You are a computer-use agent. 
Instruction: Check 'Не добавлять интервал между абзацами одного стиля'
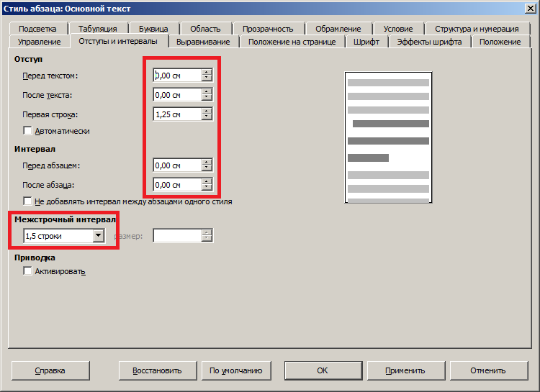pyautogui.click(x=28, y=201)
